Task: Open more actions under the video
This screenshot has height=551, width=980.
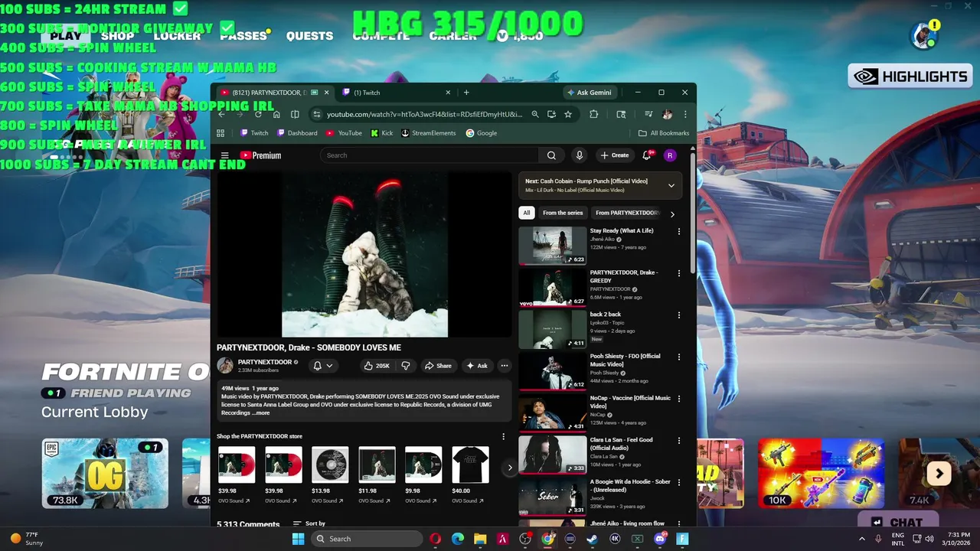Action: point(505,366)
